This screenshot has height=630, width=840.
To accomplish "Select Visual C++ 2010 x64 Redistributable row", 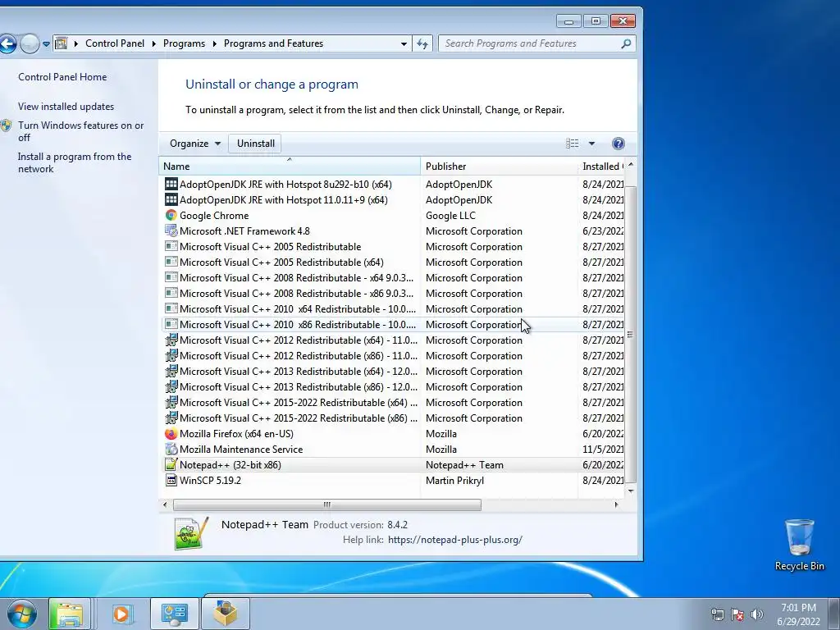I will click(x=392, y=308).
